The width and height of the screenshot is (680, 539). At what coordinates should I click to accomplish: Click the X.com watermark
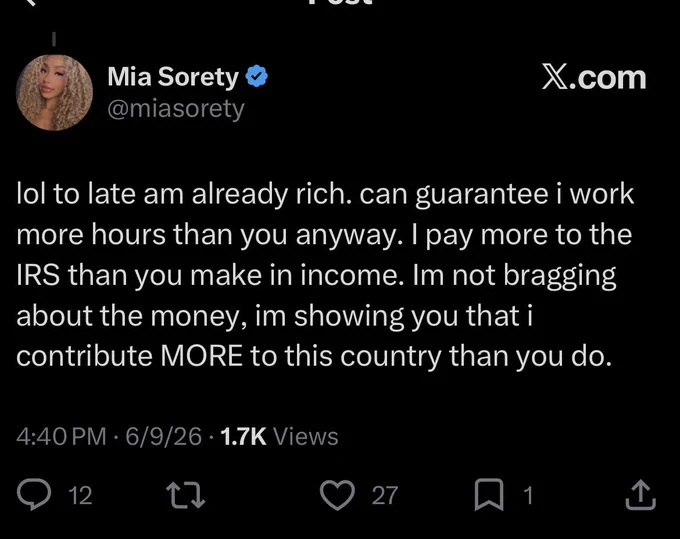point(594,78)
